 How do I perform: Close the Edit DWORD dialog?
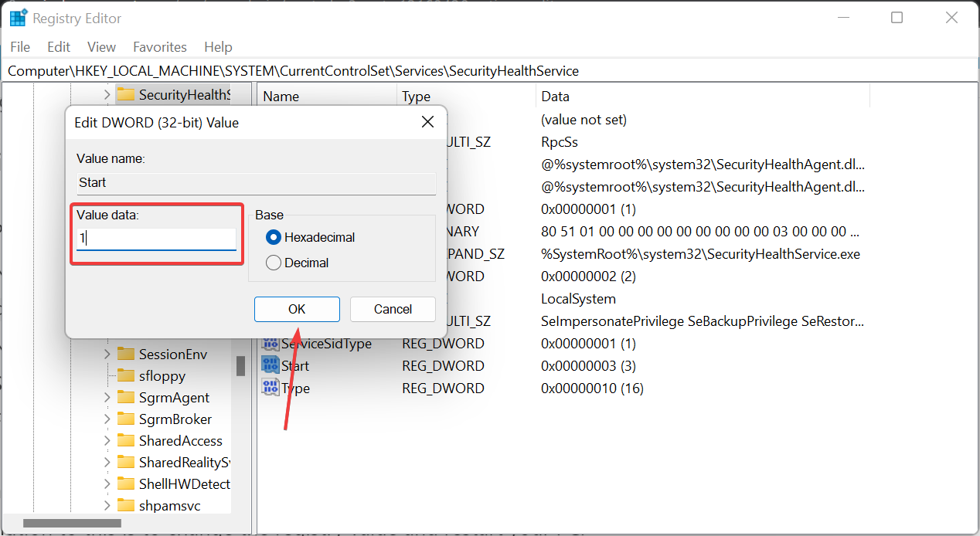coord(427,122)
